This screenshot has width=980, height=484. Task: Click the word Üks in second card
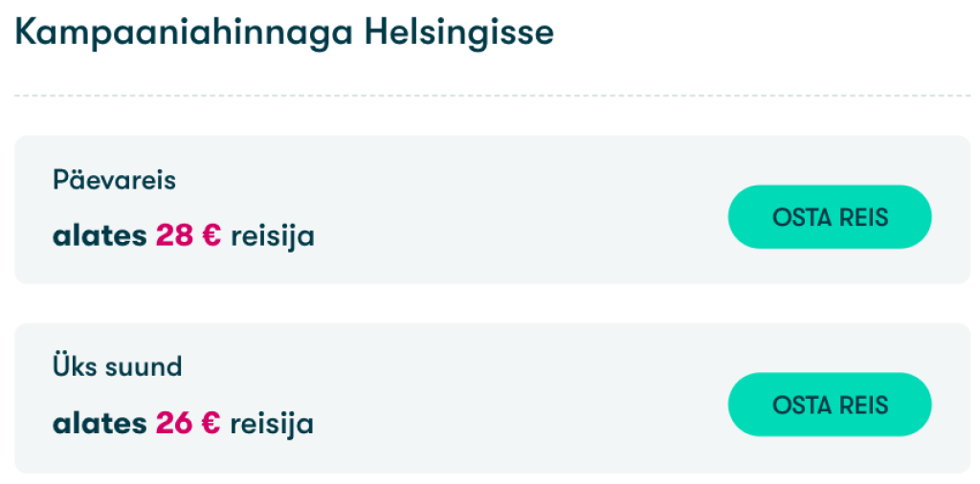coord(72,366)
